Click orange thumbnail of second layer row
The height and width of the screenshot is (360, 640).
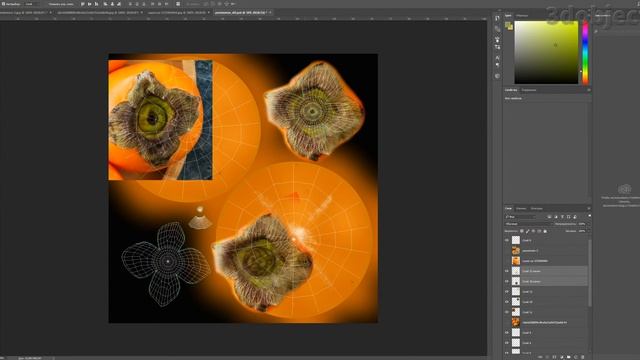516,251
